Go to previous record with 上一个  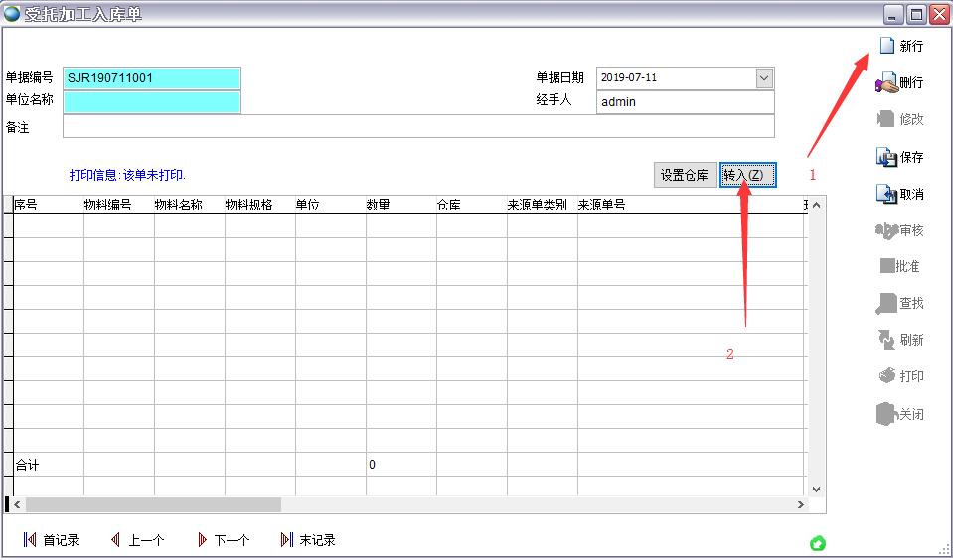coord(137,540)
